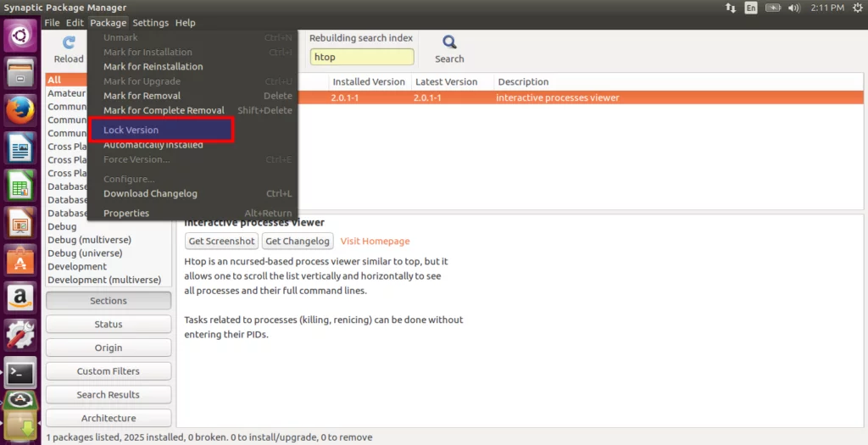The width and height of the screenshot is (868, 445).
Task: Click the Search magnifier icon
Action: tap(449, 42)
